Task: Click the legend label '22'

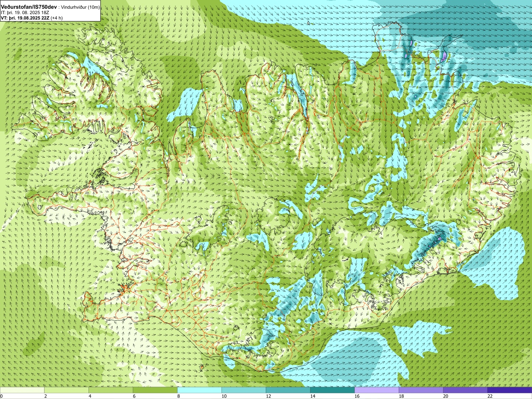Action: (490, 397)
